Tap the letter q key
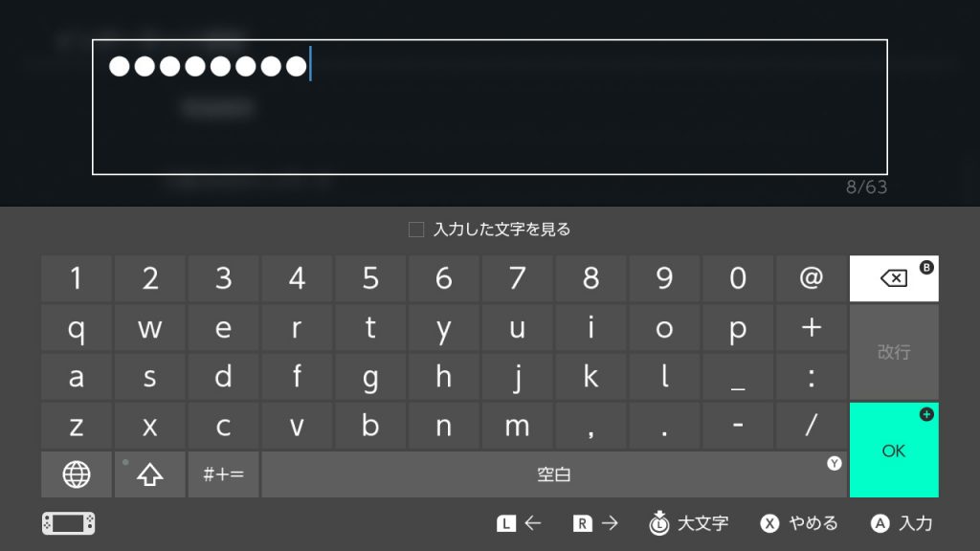Screen dimensions: 980x551 [x=77, y=327]
